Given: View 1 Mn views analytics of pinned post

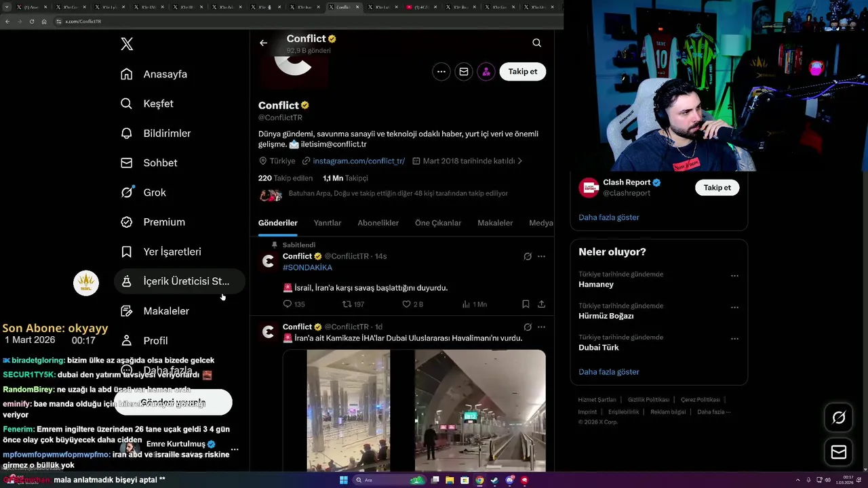Looking at the screenshot, I should click(474, 304).
